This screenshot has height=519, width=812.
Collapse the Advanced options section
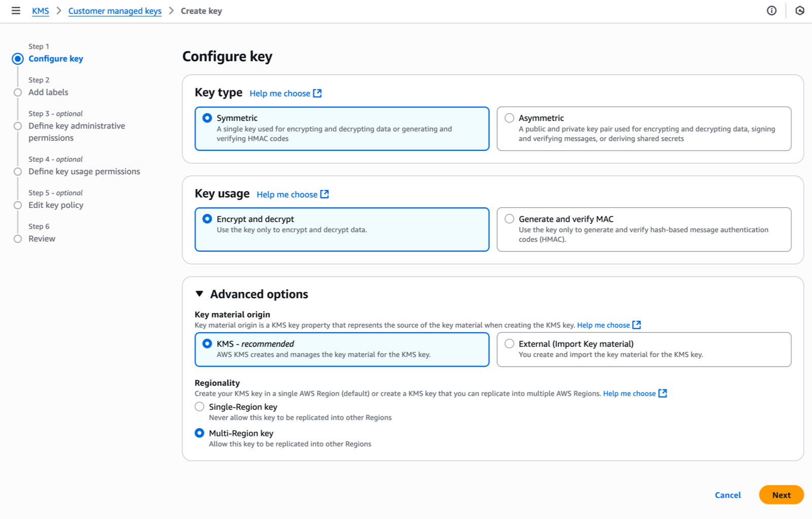(x=199, y=294)
